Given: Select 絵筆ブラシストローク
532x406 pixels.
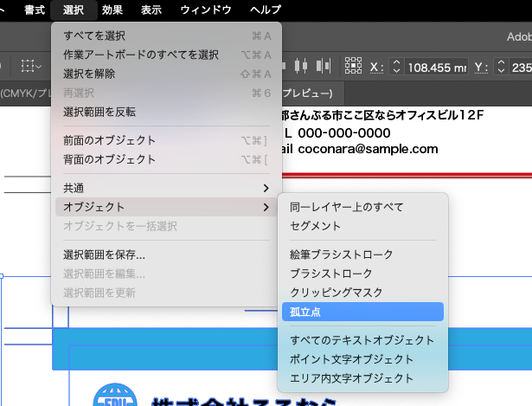Looking at the screenshot, I should point(362,255).
